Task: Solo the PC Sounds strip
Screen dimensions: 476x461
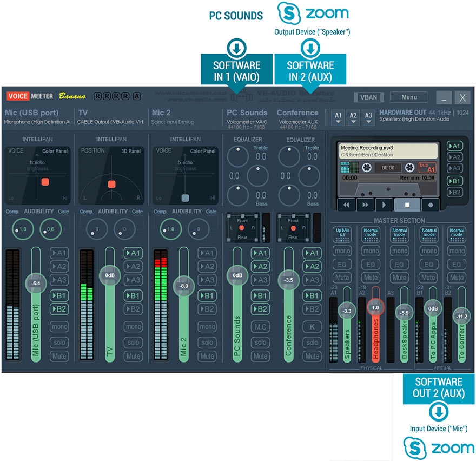Action: tap(261, 343)
